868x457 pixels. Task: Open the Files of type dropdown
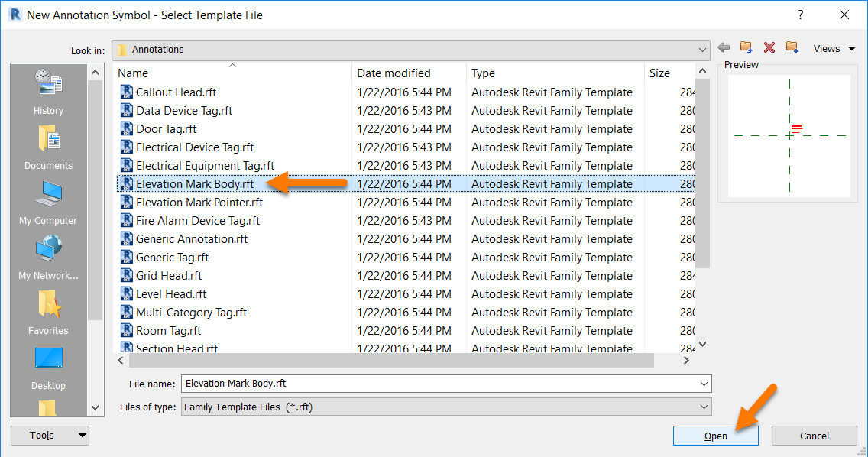coord(703,407)
